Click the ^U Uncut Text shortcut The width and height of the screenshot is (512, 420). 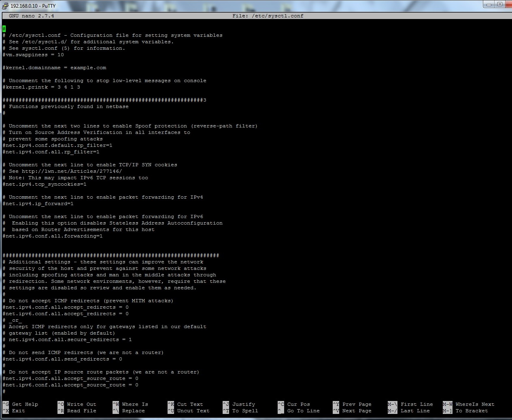189,411
